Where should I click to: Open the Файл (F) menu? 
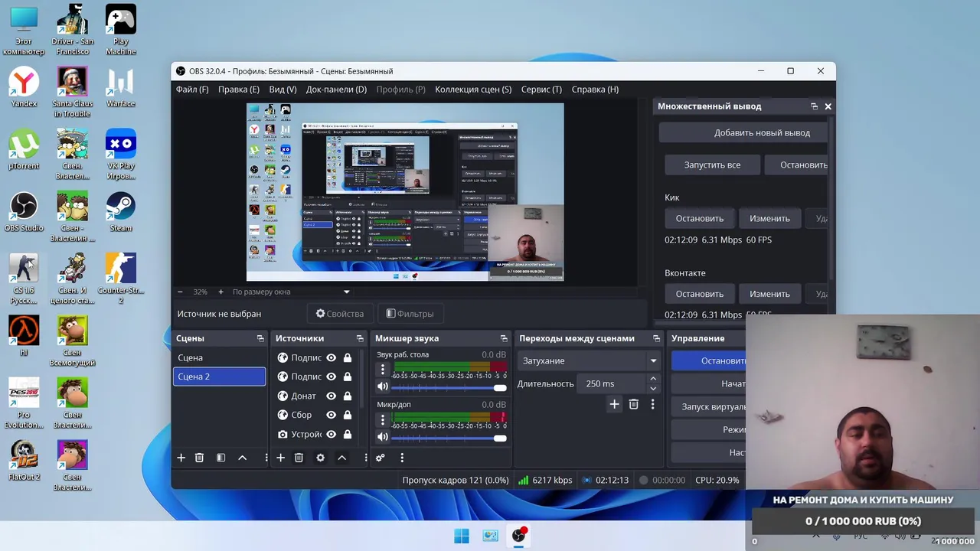[192, 90]
